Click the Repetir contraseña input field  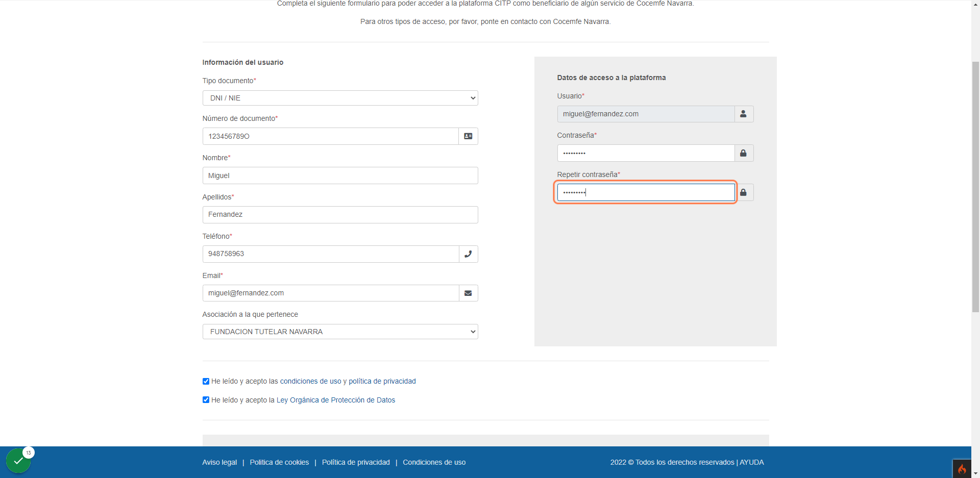click(x=646, y=192)
